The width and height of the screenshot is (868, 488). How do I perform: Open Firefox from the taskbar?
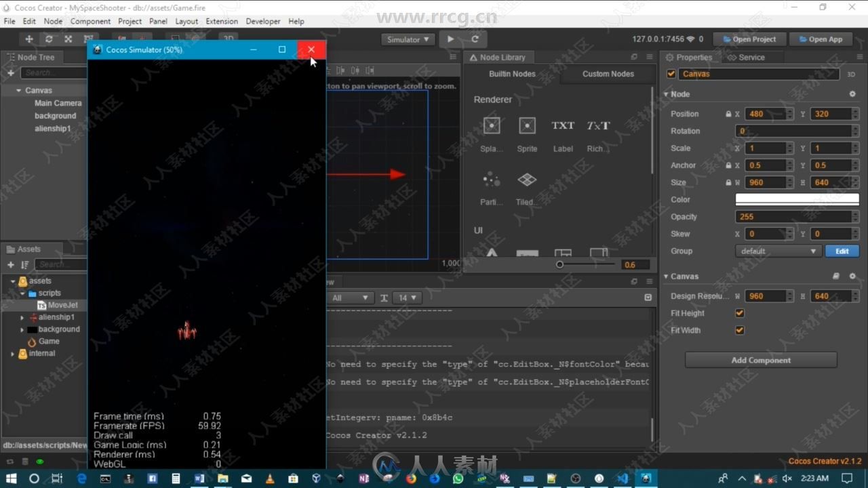click(410, 479)
